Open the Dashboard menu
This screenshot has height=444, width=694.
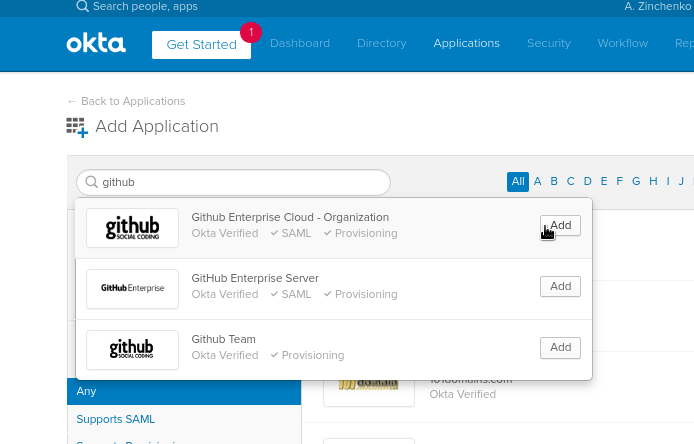[x=300, y=43]
